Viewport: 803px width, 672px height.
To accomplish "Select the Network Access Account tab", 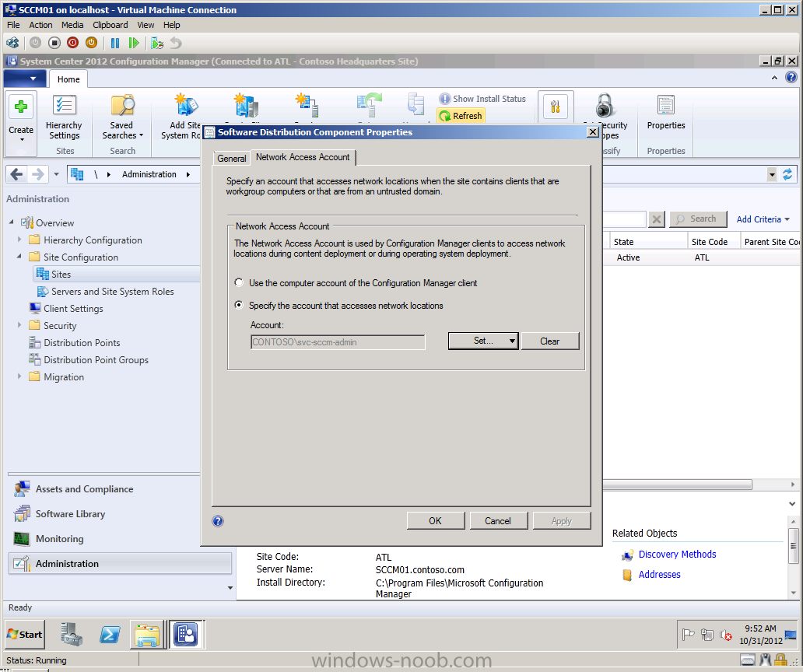I will click(x=303, y=157).
